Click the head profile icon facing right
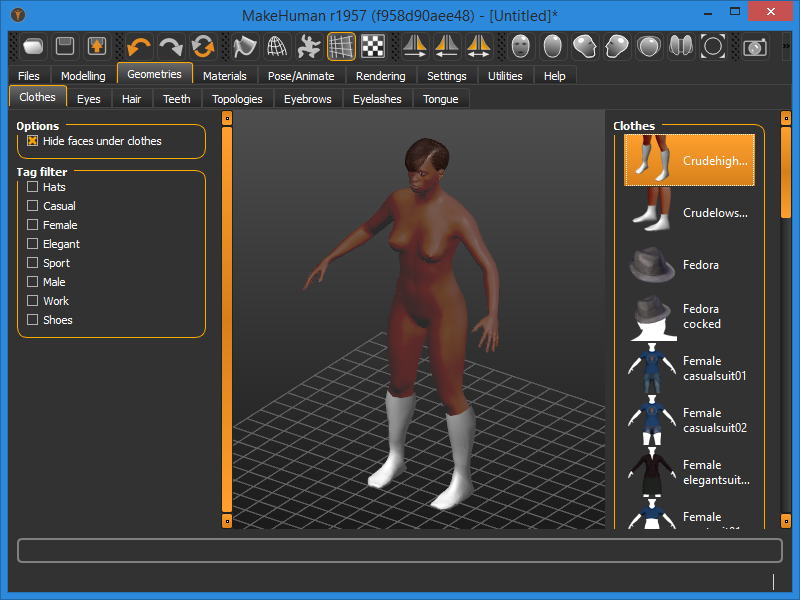 tap(585, 46)
